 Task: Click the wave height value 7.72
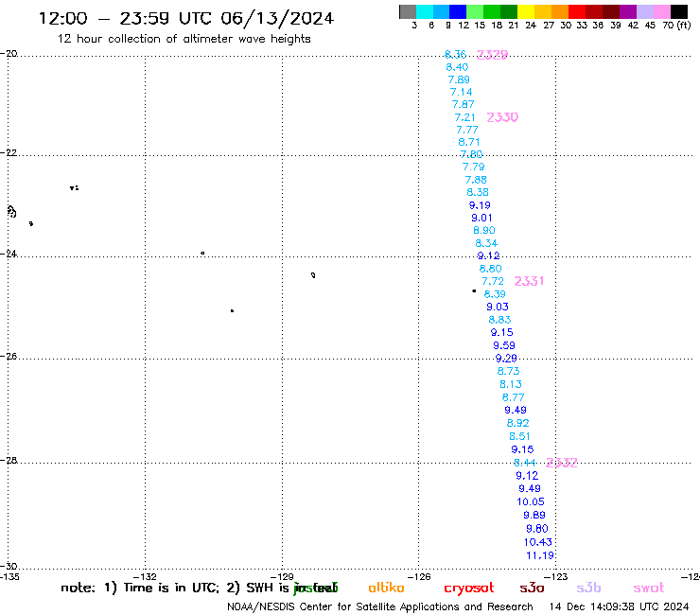(493, 281)
